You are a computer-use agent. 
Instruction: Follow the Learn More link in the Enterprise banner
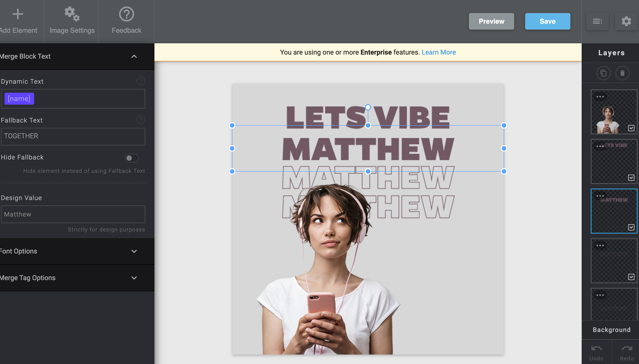coord(438,52)
